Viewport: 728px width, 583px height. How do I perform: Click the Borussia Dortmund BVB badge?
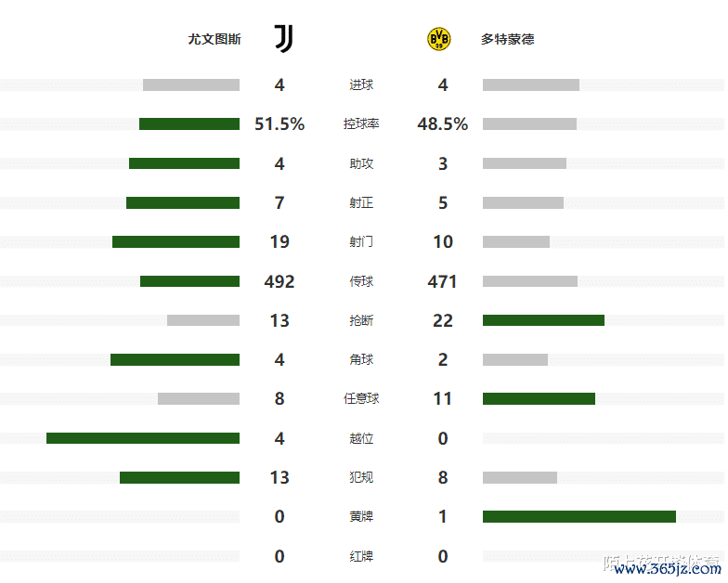(x=439, y=39)
